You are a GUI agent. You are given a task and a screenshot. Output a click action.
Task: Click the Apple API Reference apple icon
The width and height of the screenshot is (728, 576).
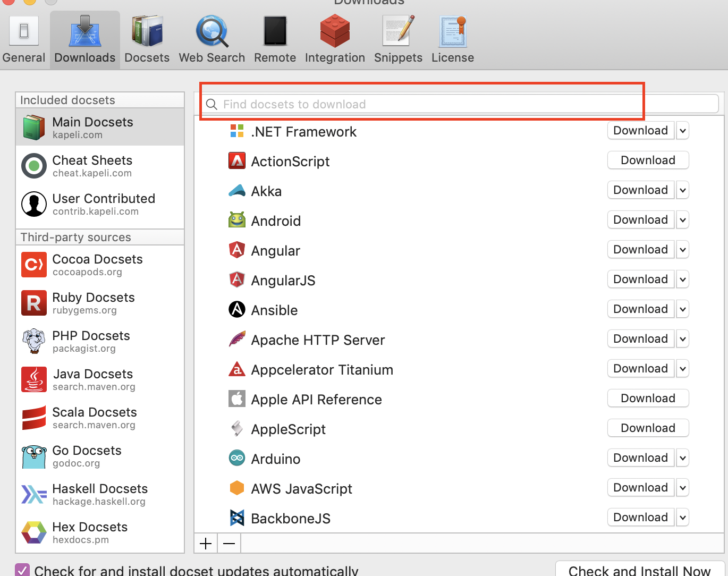point(237,399)
